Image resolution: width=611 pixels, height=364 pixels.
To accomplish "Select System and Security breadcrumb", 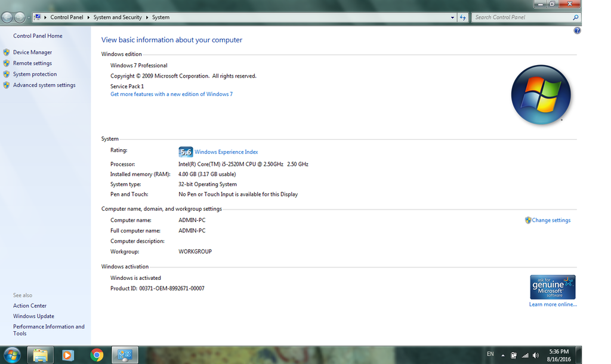I will 118,17.
